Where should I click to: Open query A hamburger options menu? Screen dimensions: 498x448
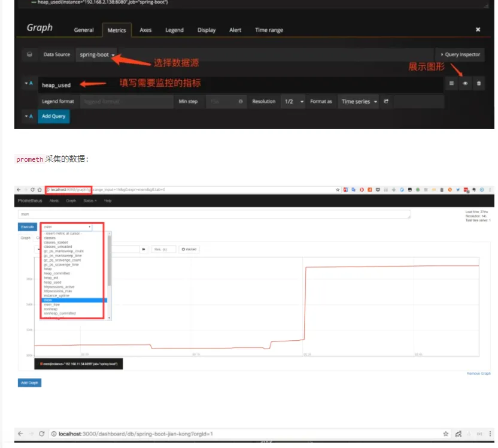(x=451, y=83)
